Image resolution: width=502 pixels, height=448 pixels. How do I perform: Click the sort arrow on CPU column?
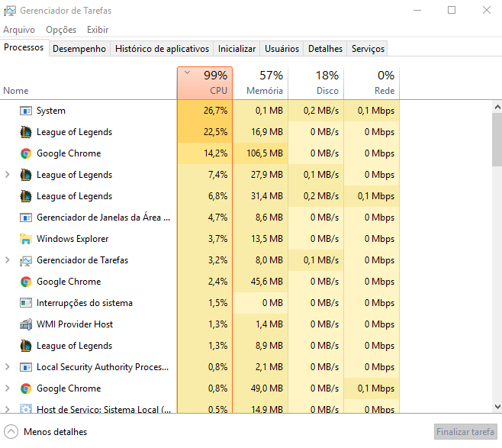click(x=187, y=73)
